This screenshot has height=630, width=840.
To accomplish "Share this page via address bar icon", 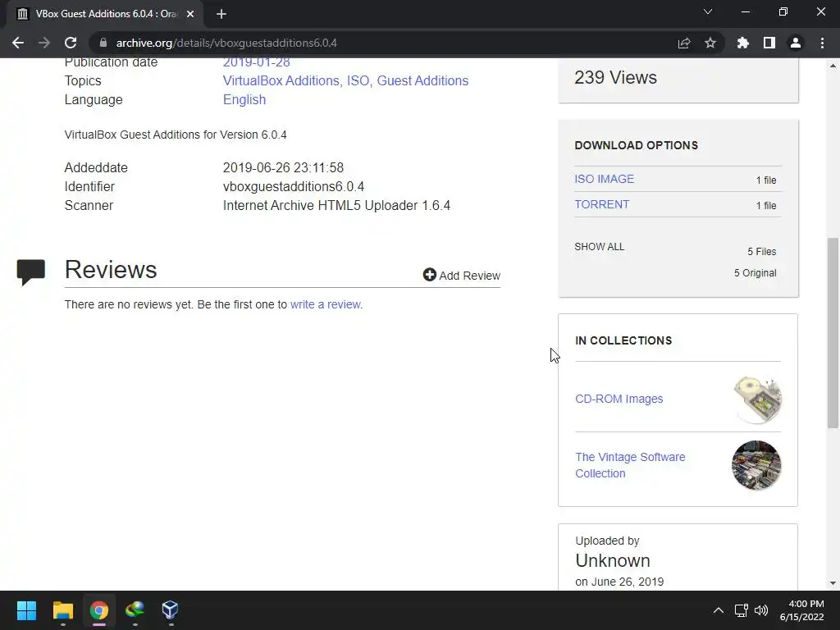I will (684, 43).
